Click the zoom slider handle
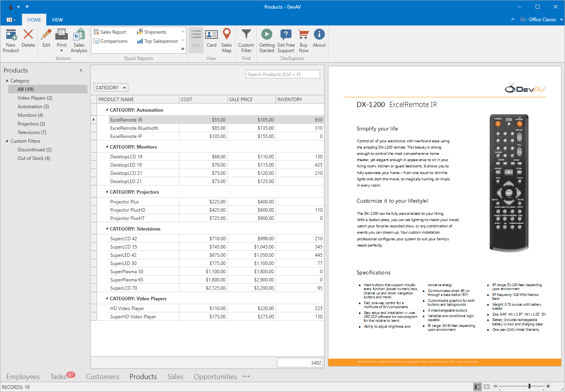 tap(529, 387)
